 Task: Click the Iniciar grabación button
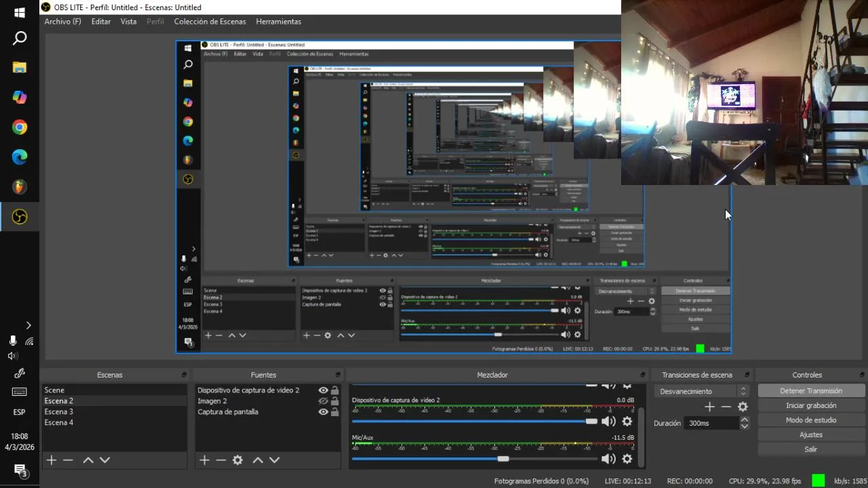pos(811,405)
